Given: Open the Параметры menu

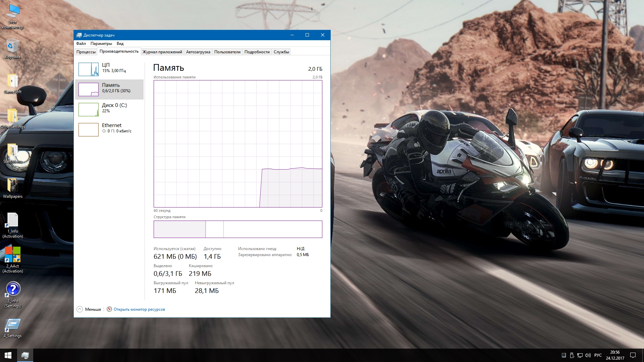Looking at the screenshot, I should (x=101, y=44).
